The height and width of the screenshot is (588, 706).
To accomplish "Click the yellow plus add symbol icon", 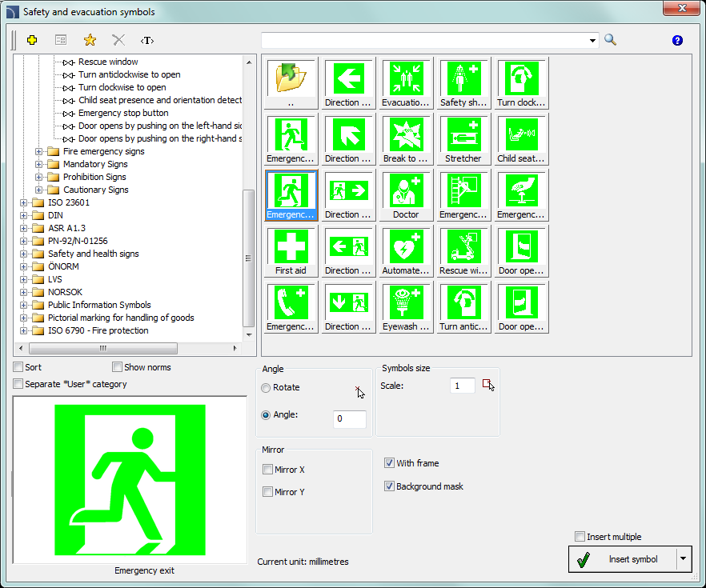I will pyautogui.click(x=32, y=40).
